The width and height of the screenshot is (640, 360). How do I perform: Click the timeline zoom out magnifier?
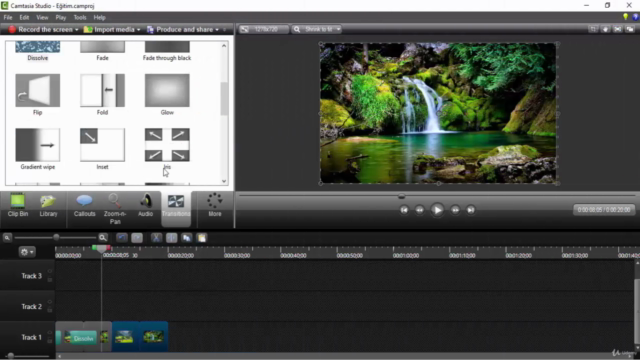[x=7, y=238]
